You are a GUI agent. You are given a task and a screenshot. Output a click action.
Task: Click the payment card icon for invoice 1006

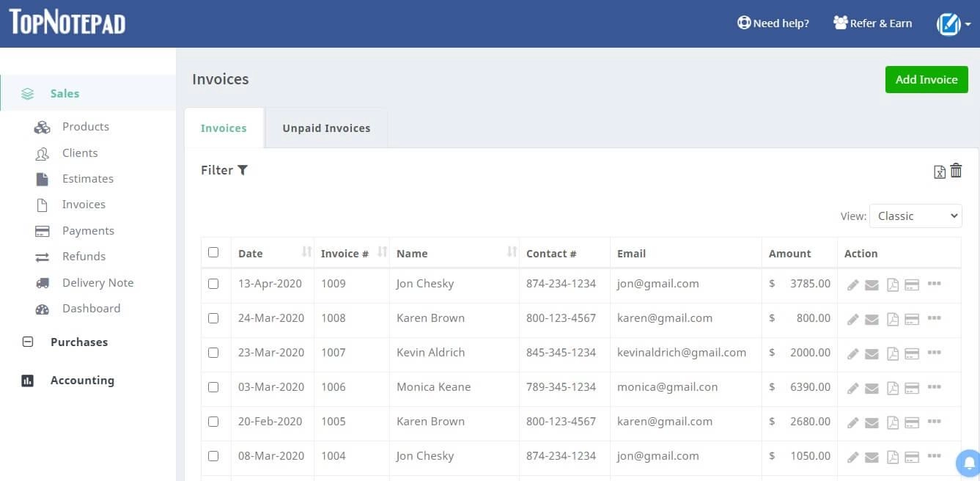(912, 388)
